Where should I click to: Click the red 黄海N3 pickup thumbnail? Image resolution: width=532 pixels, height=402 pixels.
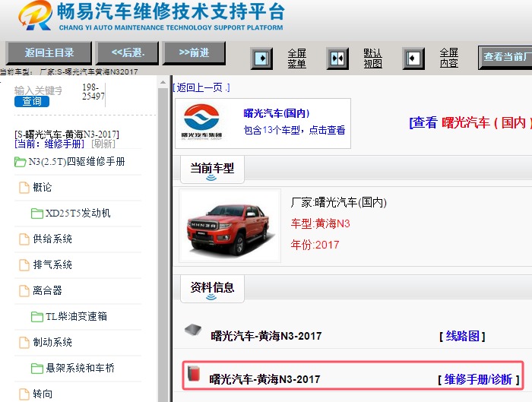tap(230, 226)
